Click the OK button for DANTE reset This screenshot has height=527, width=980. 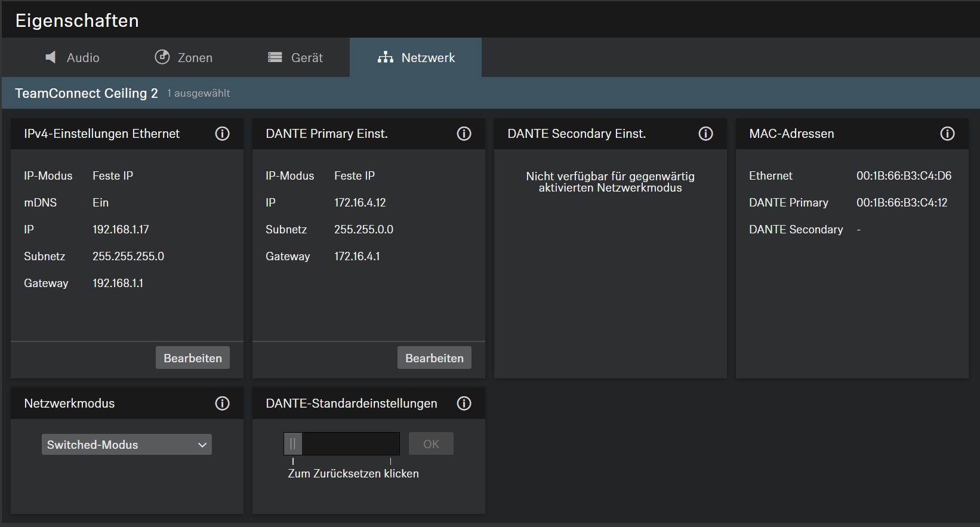point(431,444)
